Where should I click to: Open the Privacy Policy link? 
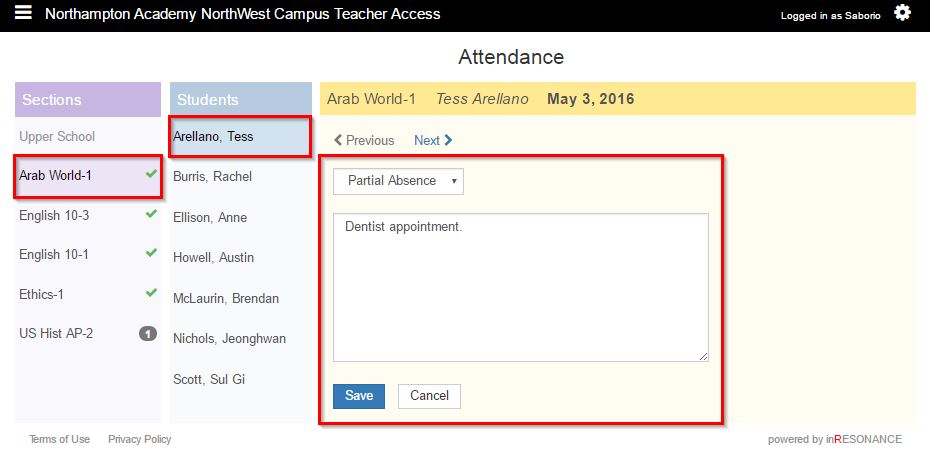click(139, 439)
